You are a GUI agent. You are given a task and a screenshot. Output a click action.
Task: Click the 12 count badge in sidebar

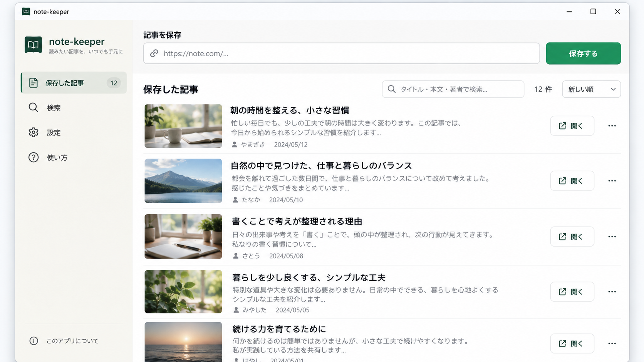pos(114,83)
